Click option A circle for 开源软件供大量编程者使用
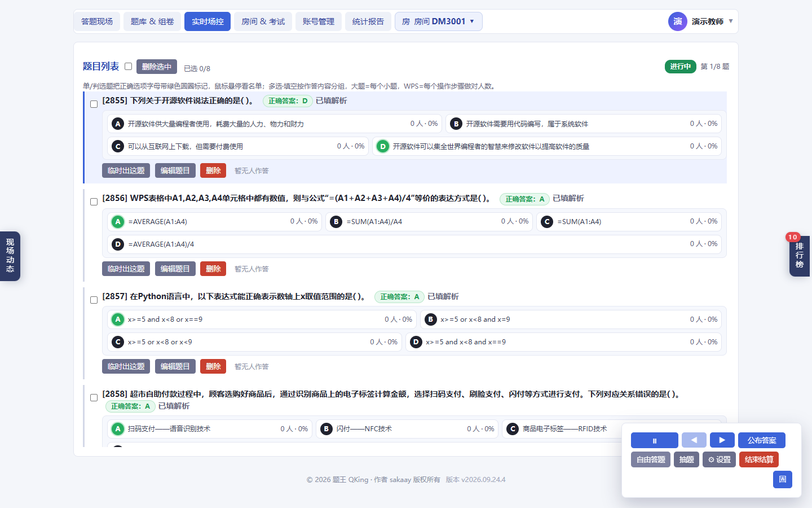Viewport: 812px width, 508px height. click(117, 124)
